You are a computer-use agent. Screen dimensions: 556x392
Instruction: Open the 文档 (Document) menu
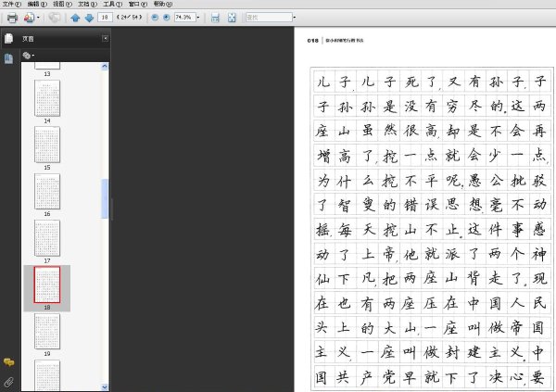click(88, 4)
